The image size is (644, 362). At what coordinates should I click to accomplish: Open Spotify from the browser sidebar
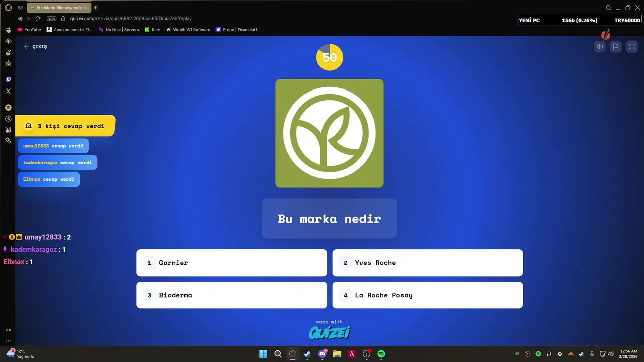point(8,108)
